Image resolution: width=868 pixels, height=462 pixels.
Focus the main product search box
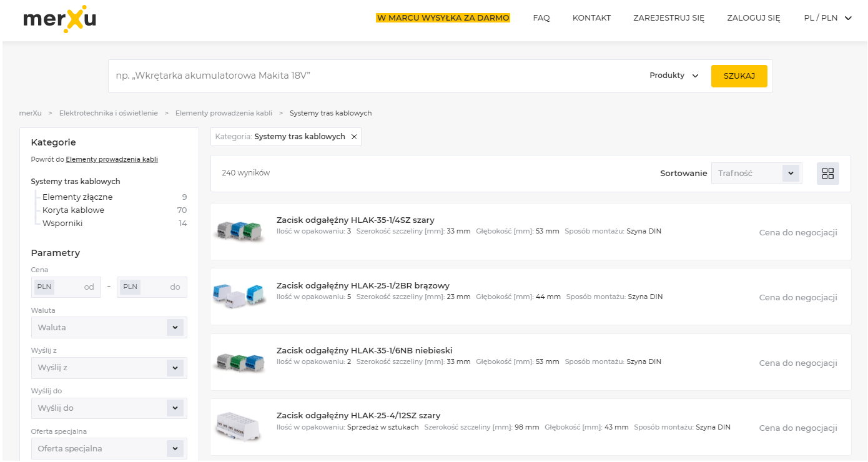tap(375, 76)
